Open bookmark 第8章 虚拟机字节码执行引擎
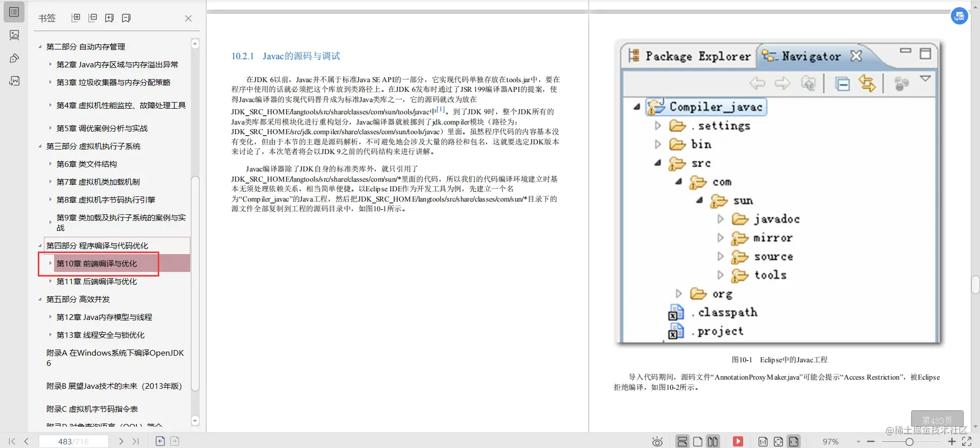Screen dimensions: 980x448 point(106,200)
